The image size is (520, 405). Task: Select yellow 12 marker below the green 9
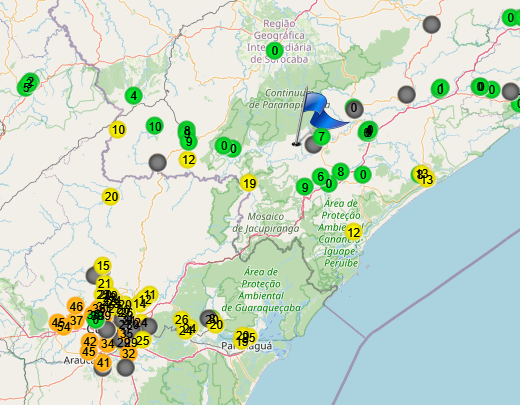pos(188,160)
